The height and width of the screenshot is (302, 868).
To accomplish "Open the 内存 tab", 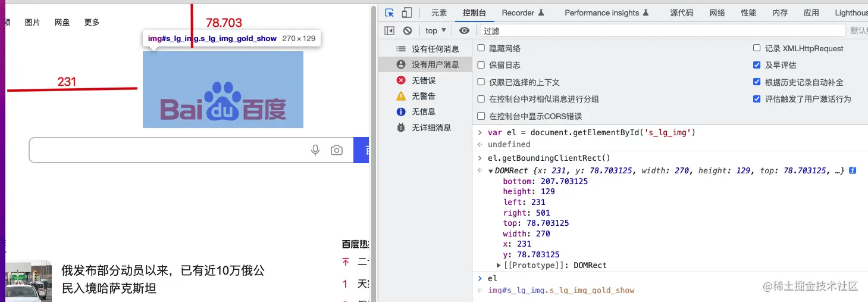I will pyautogui.click(x=780, y=13).
